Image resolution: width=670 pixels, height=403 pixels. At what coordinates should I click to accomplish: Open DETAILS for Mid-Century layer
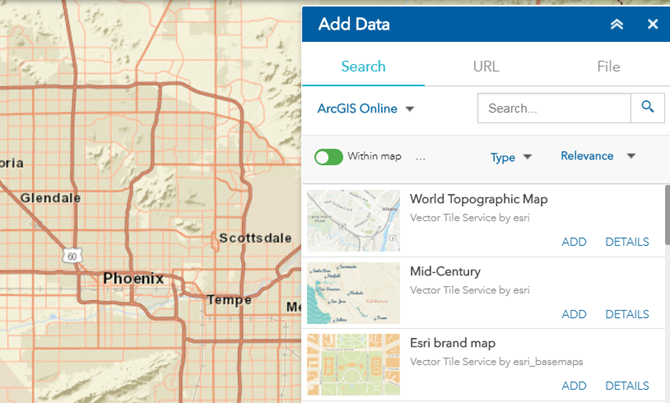coord(627,314)
